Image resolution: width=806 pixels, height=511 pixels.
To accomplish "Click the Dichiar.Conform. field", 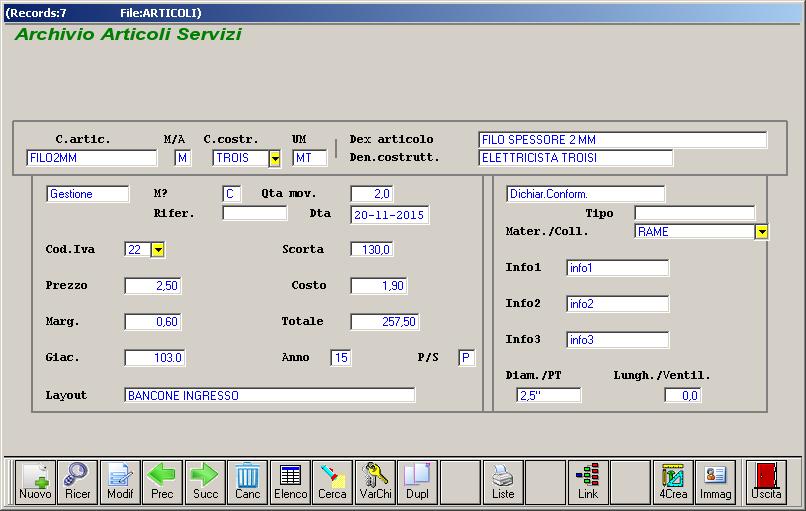I will coord(585,194).
